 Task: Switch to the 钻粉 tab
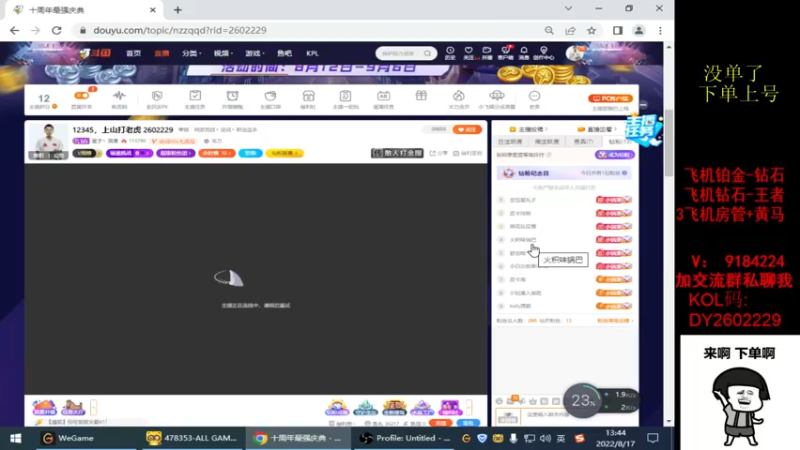[x=619, y=141]
